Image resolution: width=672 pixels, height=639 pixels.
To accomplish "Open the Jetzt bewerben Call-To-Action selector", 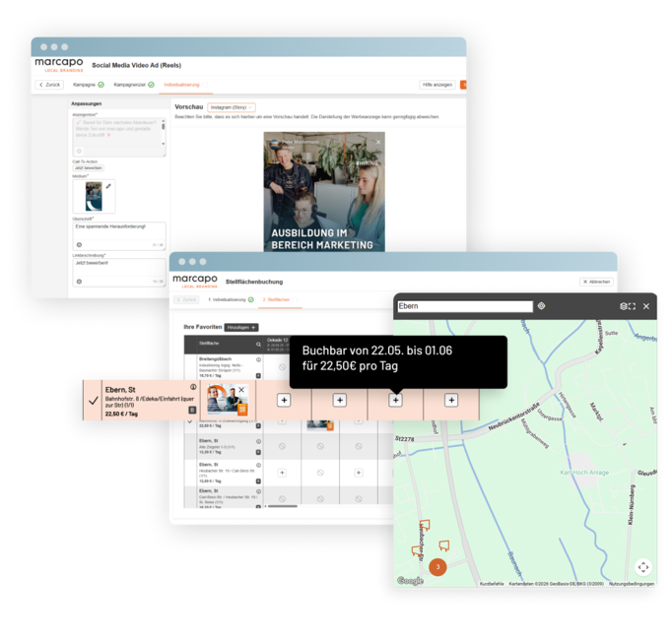I will click(x=89, y=168).
